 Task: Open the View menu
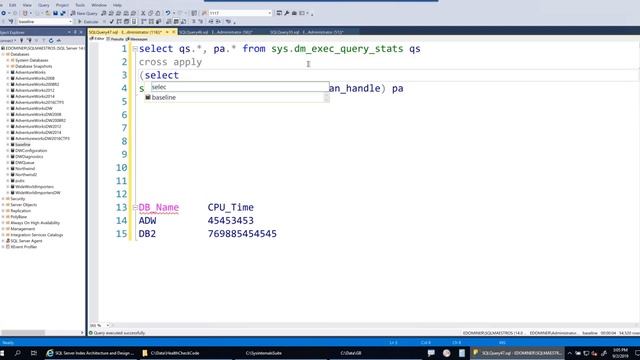click(27, 5)
